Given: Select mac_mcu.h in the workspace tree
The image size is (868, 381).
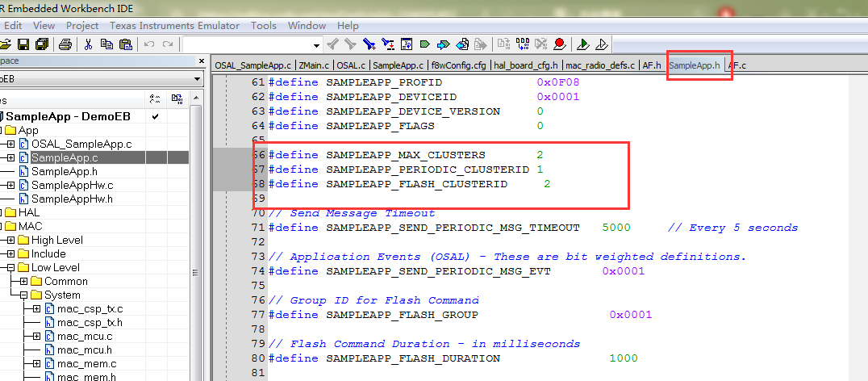Looking at the screenshot, I should pyautogui.click(x=85, y=350).
